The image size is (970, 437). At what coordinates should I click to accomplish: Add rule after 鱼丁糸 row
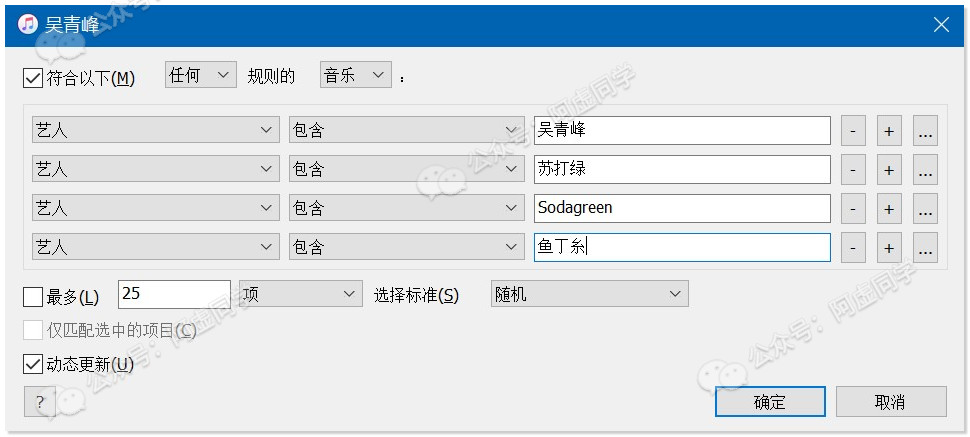click(x=889, y=248)
